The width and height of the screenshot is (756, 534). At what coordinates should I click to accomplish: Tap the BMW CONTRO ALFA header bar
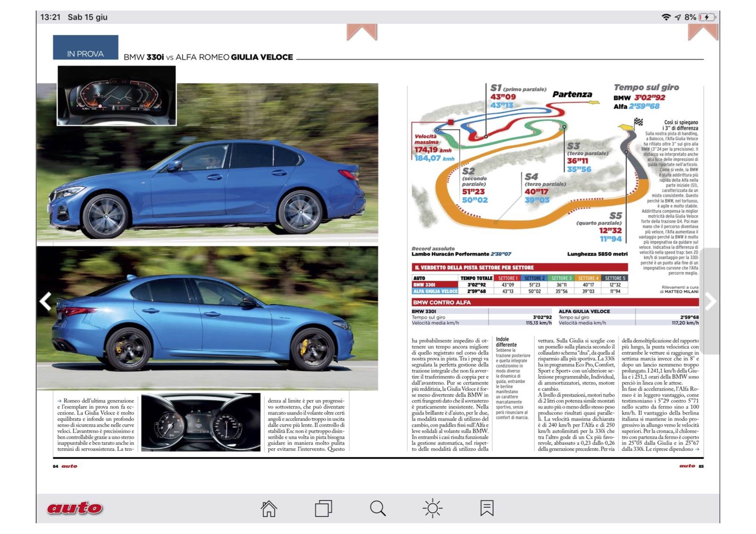click(555, 303)
